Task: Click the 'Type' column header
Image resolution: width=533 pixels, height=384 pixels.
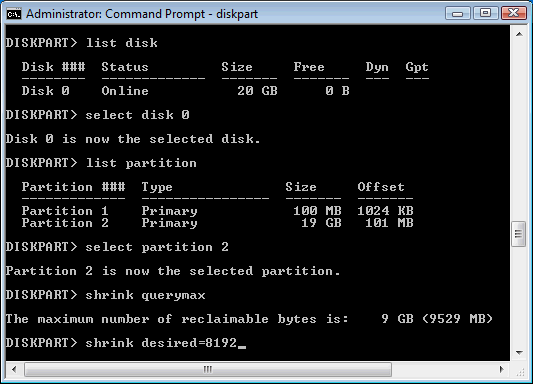Action: point(157,188)
